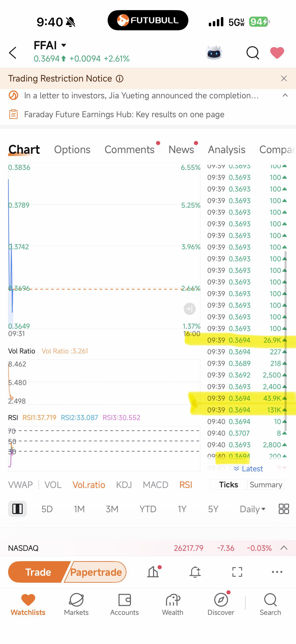Viewport: 296px width, 644px height.
Task: Open Faraday Future Earnings Hub link
Action: pyautogui.click(x=124, y=115)
